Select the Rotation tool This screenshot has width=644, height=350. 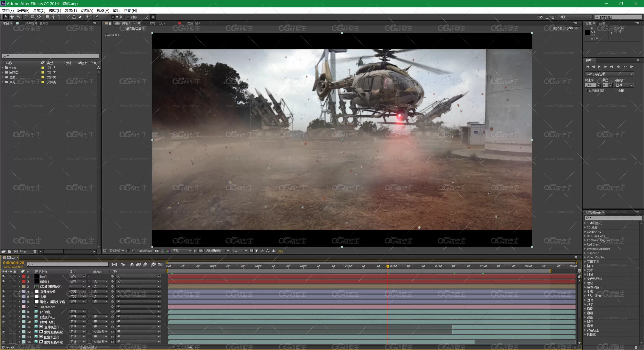click(x=27, y=17)
